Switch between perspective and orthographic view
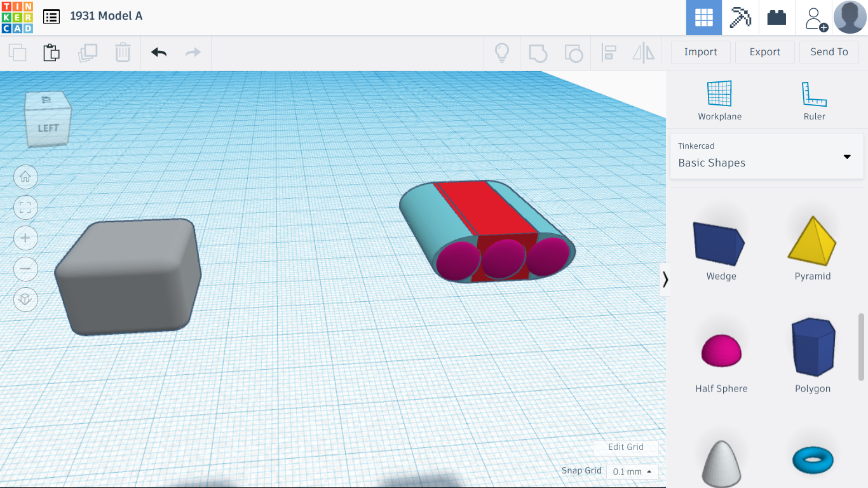 tap(25, 299)
